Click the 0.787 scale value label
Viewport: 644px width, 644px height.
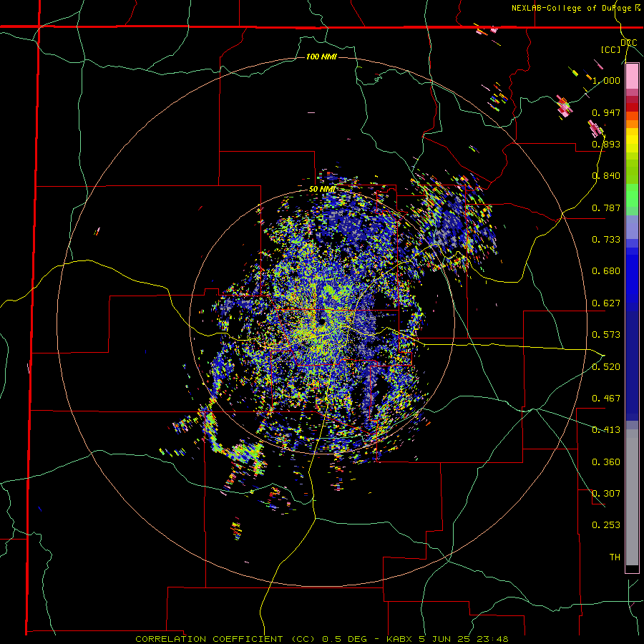(x=606, y=208)
